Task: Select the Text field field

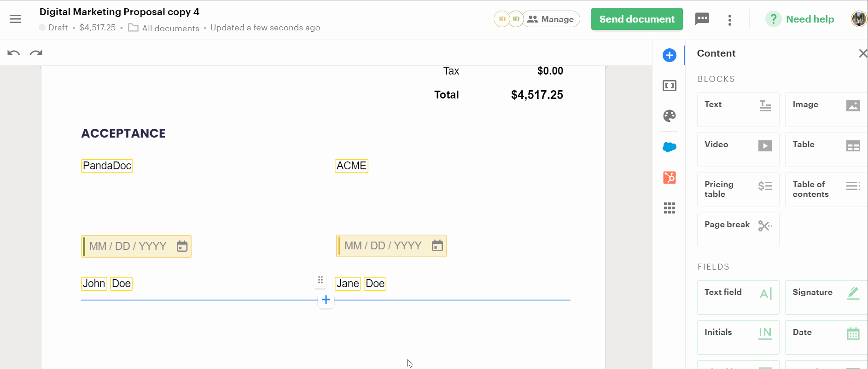Action: [x=738, y=297]
